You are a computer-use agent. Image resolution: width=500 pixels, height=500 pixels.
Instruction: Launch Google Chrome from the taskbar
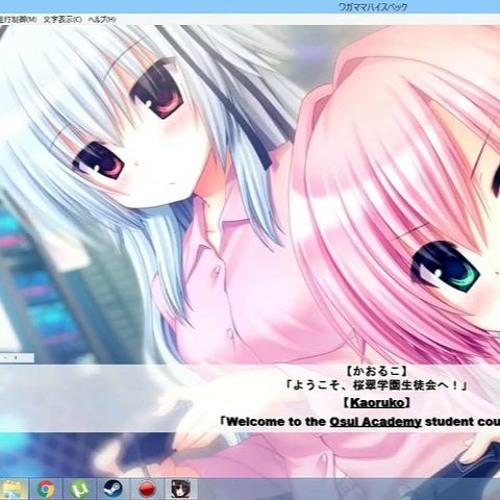(46, 489)
